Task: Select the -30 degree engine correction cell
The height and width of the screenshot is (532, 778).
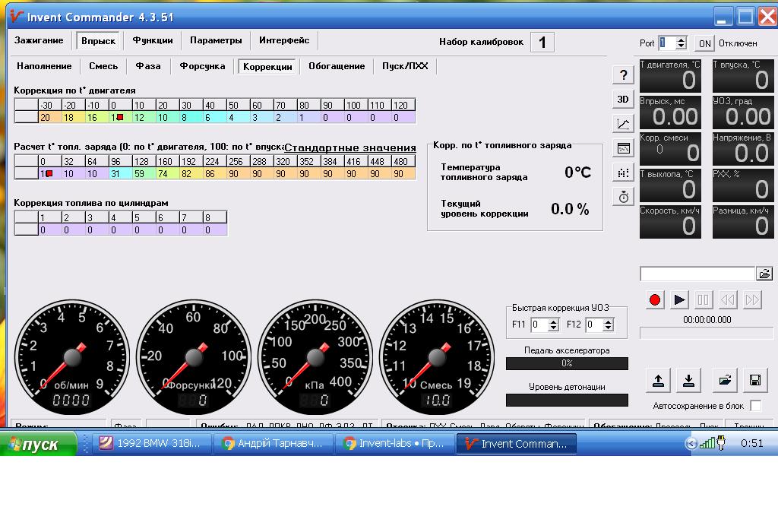Action: click(50, 105)
